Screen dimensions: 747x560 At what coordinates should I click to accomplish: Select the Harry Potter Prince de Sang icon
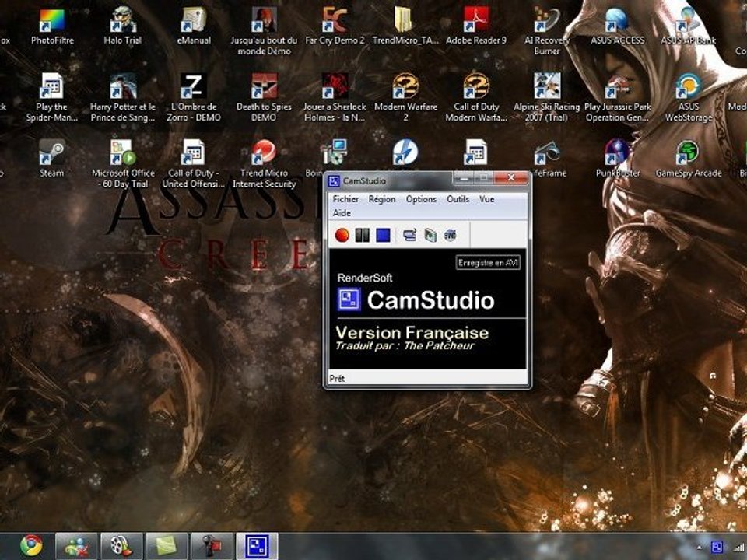[x=123, y=98]
